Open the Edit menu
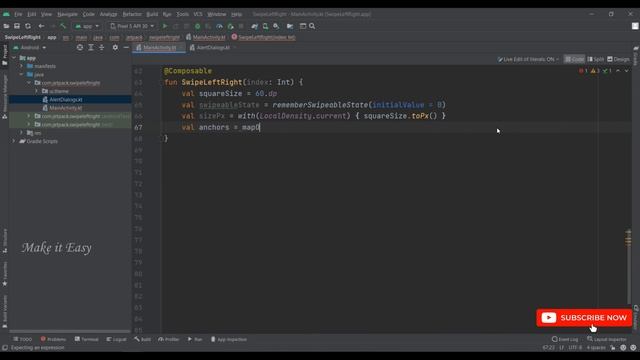 click(x=31, y=14)
